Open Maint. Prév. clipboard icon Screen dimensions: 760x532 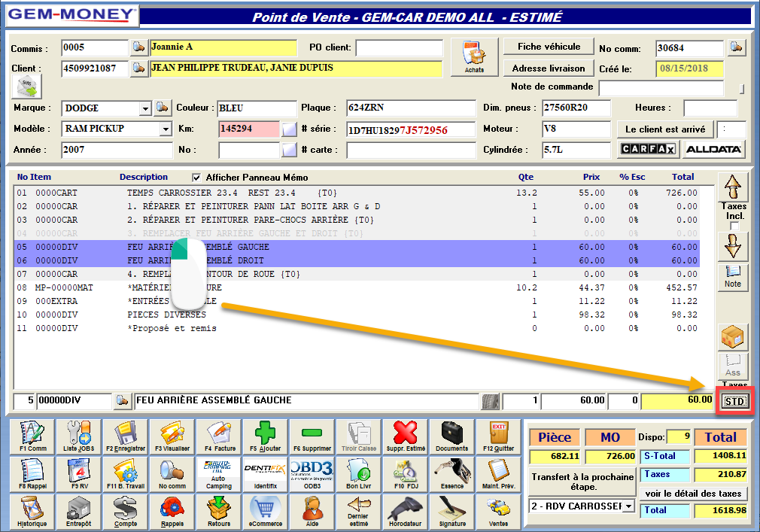[498, 474]
